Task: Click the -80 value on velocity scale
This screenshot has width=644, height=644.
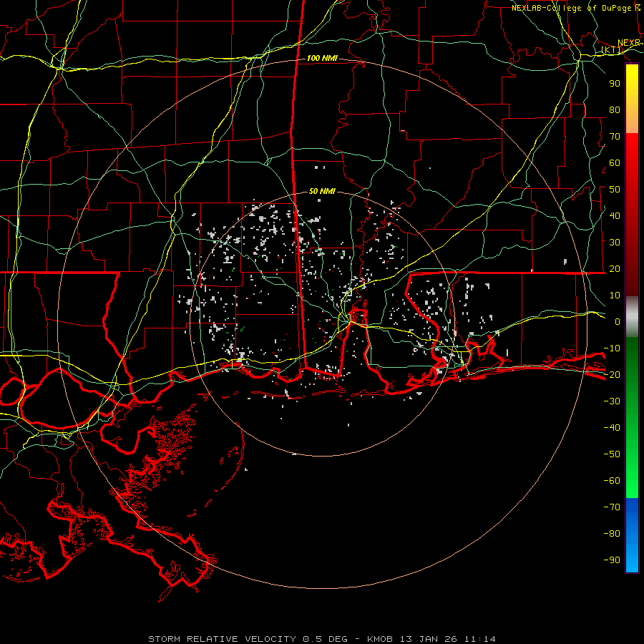Action: (612, 534)
